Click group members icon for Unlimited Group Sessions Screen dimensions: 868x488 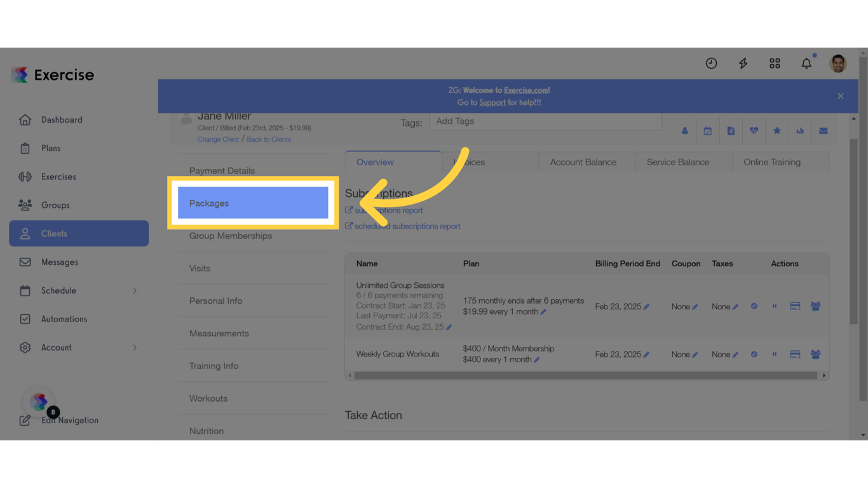click(x=815, y=306)
